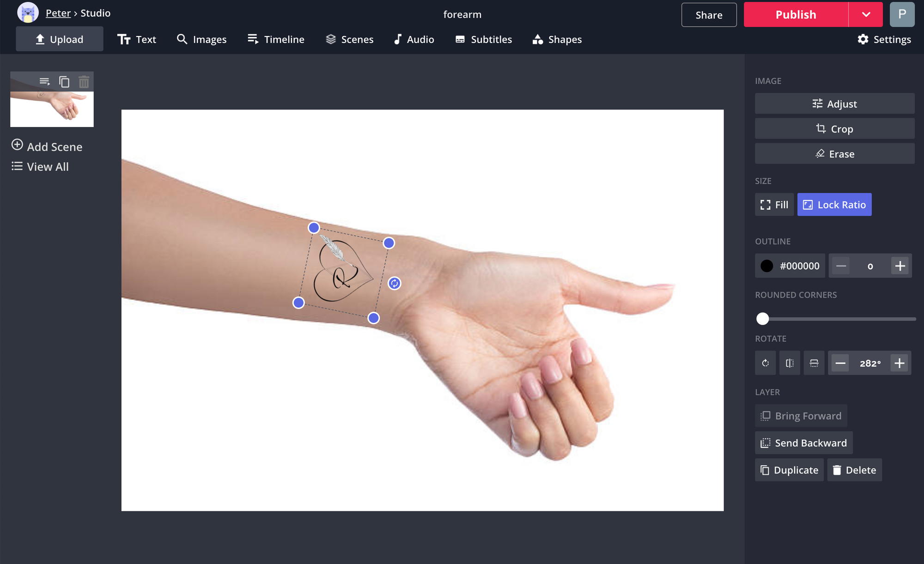The height and width of the screenshot is (564, 924).
Task: Select the Crop menu option
Action: pyautogui.click(x=834, y=128)
